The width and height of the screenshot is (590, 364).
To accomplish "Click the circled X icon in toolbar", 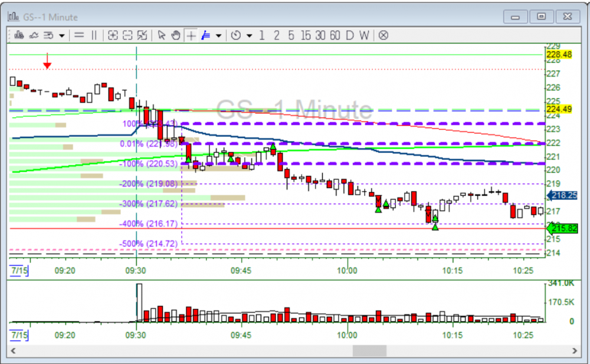I will pos(383,35).
